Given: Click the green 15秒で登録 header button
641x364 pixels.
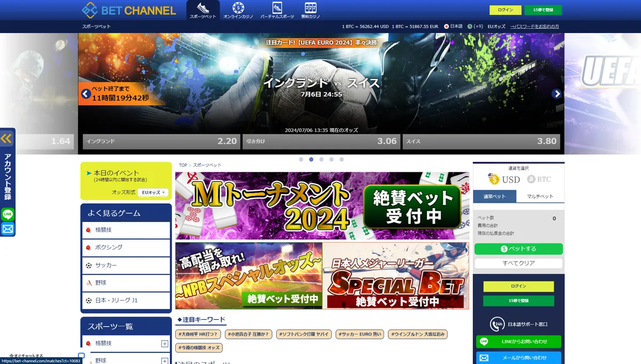Looking at the screenshot, I should pos(543,10).
